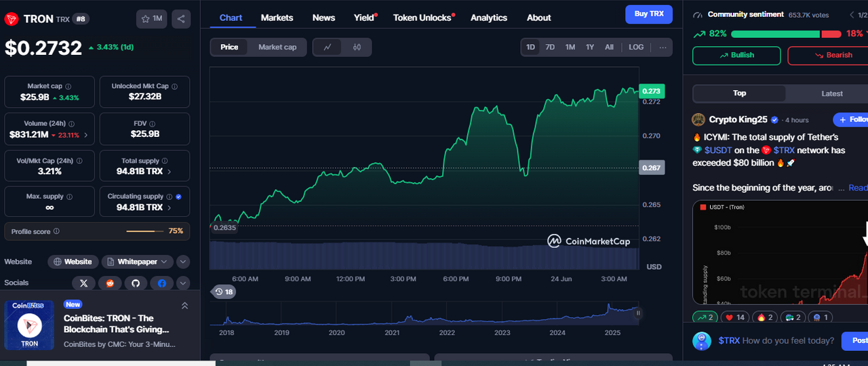This screenshot has height=366, width=868.
Task: Click the fire reaction on post
Action: [x=765, y=317]
